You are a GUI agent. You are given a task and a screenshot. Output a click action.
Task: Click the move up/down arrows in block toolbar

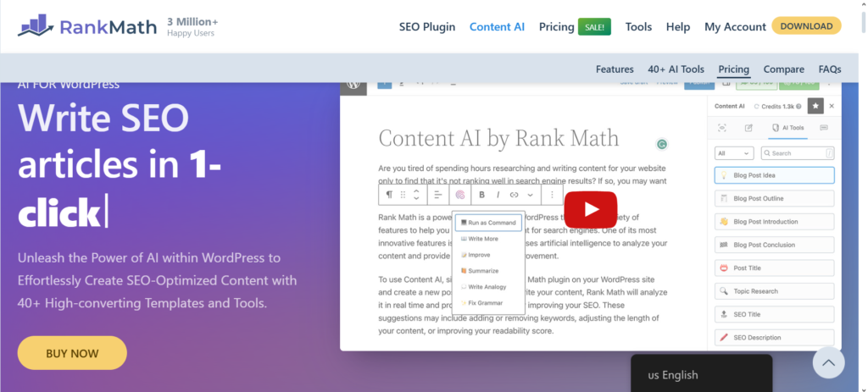tap(416, 195)
